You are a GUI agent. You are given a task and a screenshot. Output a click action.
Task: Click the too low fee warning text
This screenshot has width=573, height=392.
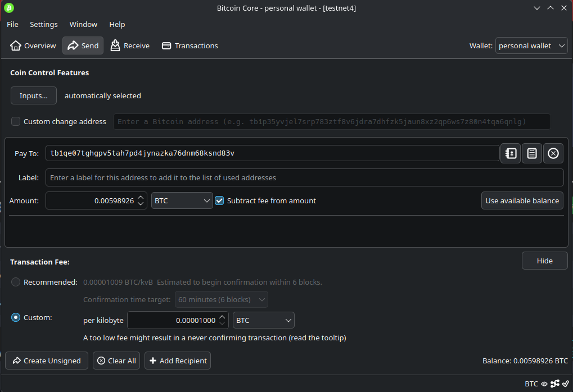tap(214, 338)
